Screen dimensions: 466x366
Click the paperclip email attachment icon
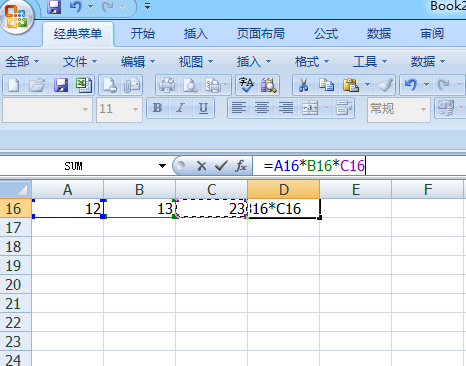(x=132, y=85)
